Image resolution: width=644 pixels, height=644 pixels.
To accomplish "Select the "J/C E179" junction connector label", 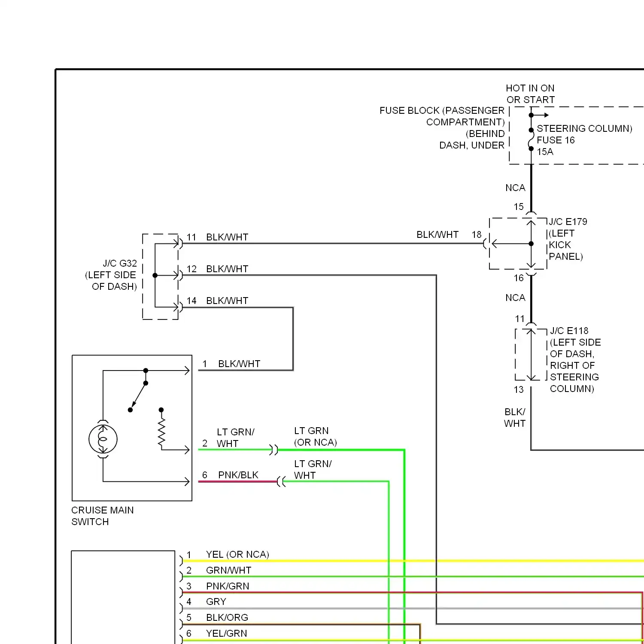I will 568,222.
